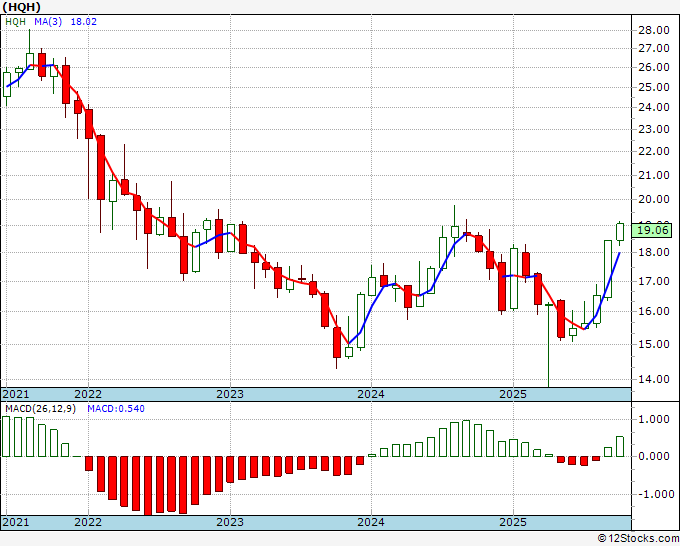This screenshot has width=680, height=546.
Task: Click the latest green MACD histogram bar
Action: click(x=620, y=447)
